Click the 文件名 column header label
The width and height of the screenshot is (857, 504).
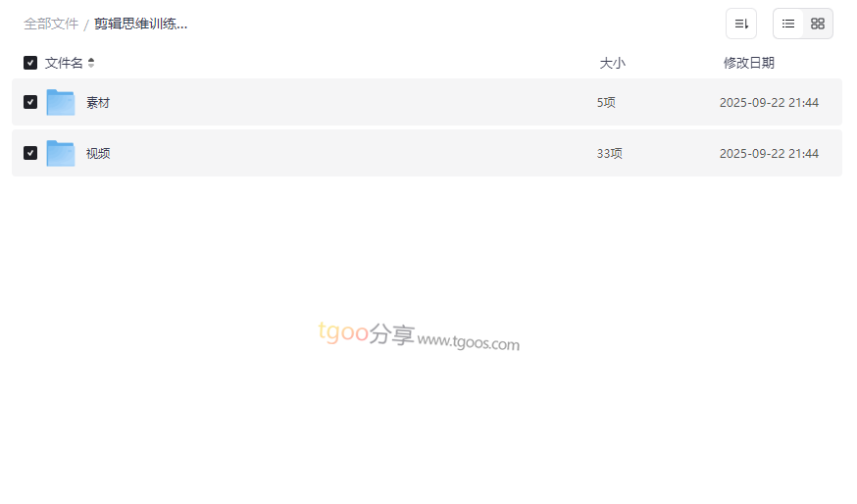coord(64,63)
